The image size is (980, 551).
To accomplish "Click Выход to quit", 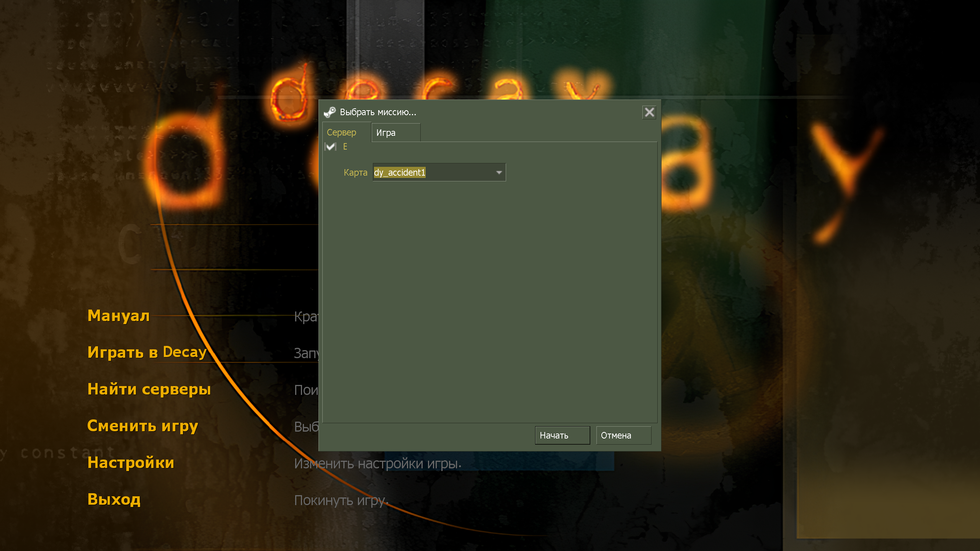I will [x=114, y=500].
